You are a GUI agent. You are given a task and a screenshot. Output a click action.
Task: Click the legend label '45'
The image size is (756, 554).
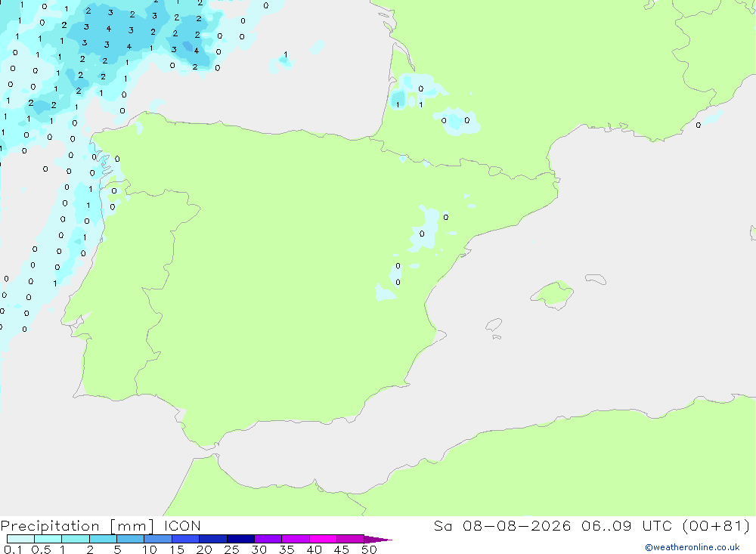pyautogui.click(x=342, y=549)
